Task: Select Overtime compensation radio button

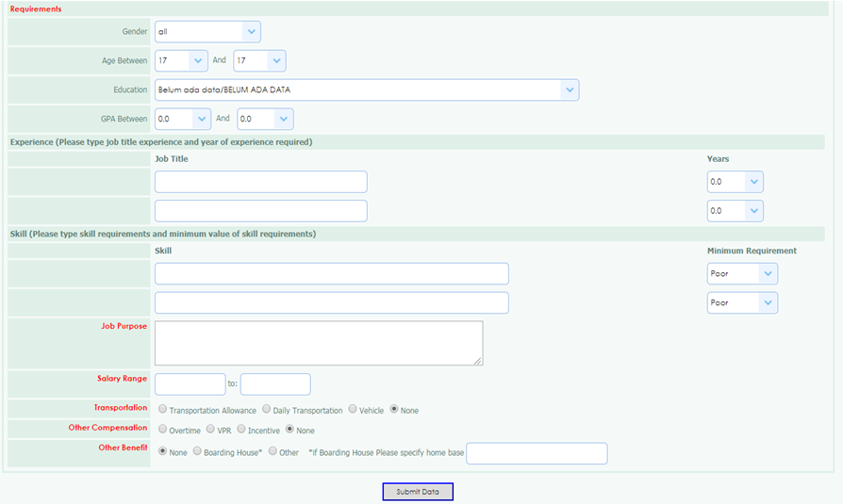Action: coord(164,430)
